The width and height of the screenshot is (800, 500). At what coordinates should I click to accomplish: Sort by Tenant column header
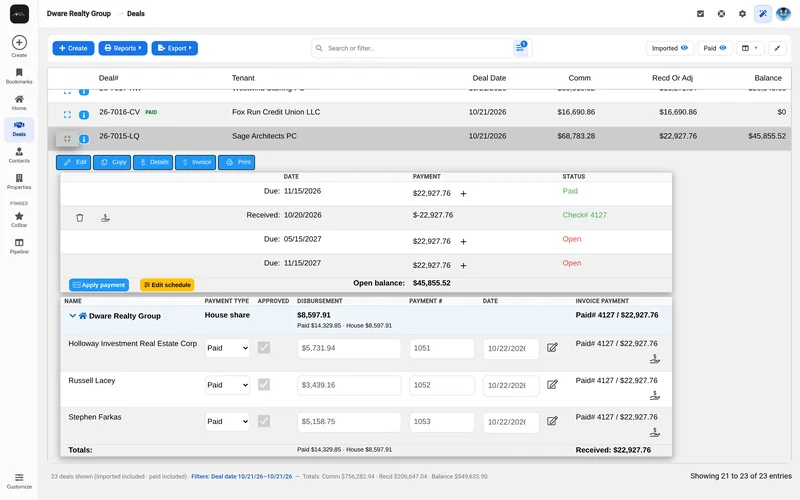tap(243, 78)
